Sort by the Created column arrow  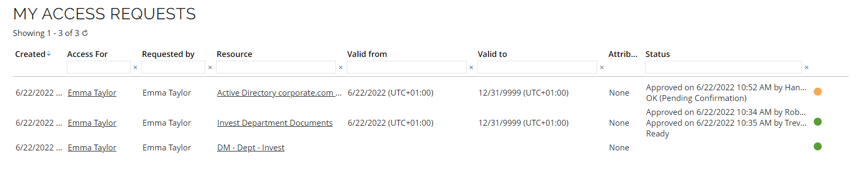[x=48, y=54]
